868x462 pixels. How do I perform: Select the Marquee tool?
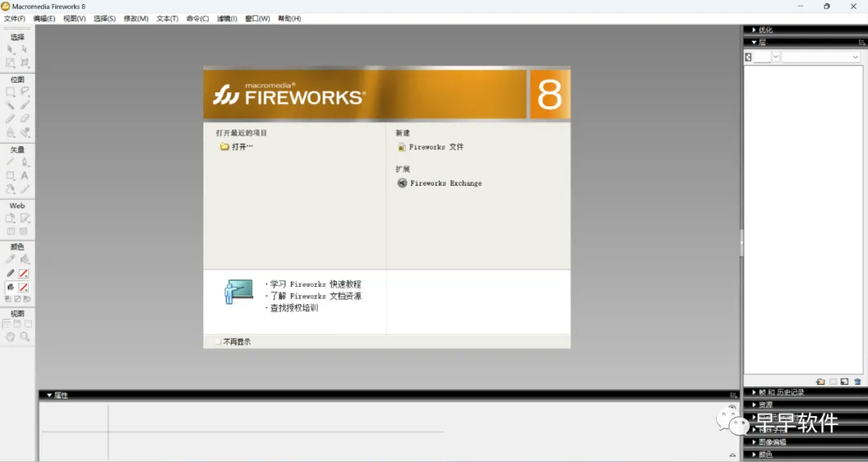click(10, 92)
